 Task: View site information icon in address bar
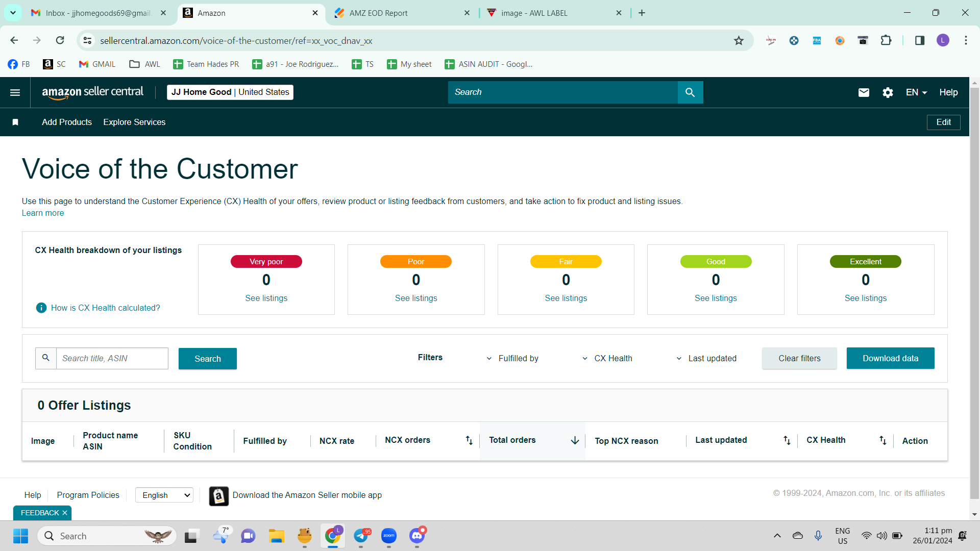(88, 41)
